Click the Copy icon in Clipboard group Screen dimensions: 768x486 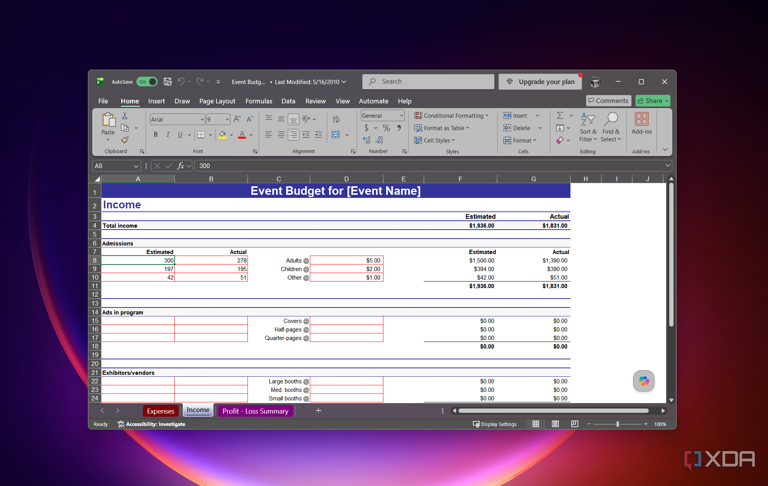click(x=125, y=128)
